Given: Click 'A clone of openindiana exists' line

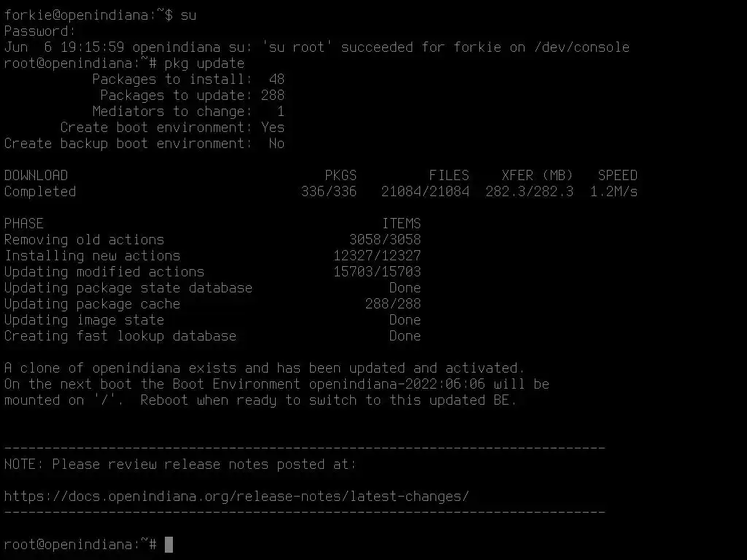Looking at the screenshot, I should coord(264,368).
